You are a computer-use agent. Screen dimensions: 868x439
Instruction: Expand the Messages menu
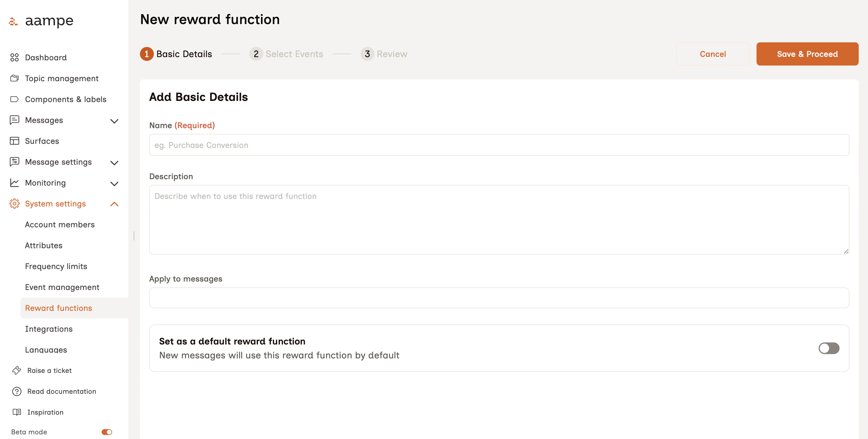point(114,121)
